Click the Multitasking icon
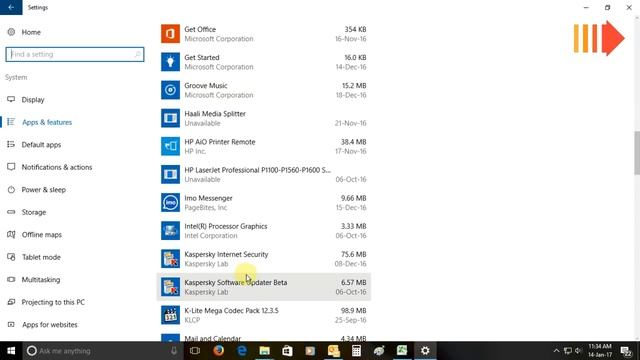The image size is (640, 360). [x=11, y=280]
